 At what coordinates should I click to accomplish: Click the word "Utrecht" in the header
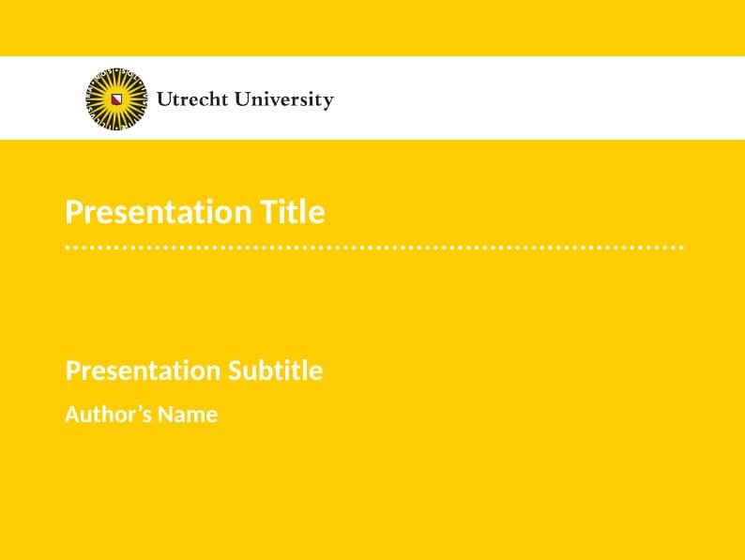tap(191, 99)
